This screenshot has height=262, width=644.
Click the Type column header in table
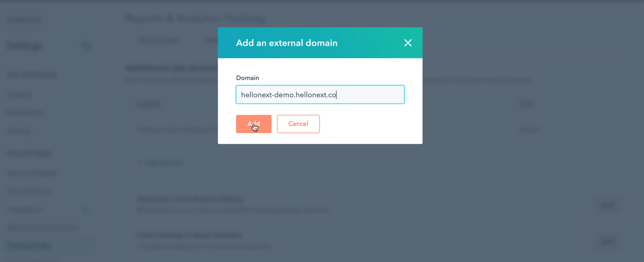(x=526, y=104)
